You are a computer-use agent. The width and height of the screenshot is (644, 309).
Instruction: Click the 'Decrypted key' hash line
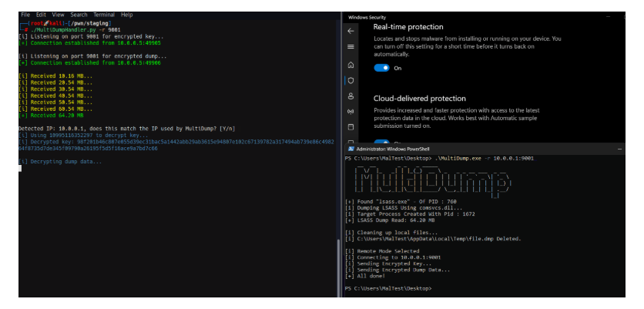176,145
